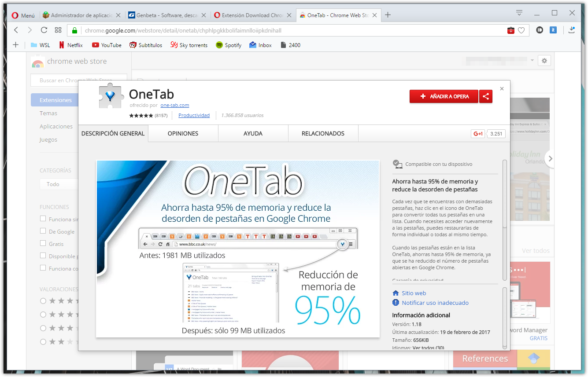Click 'Notificar uso inadecuado' link
Viewport: 588px width, 377px height.
(x=435, y=303)
